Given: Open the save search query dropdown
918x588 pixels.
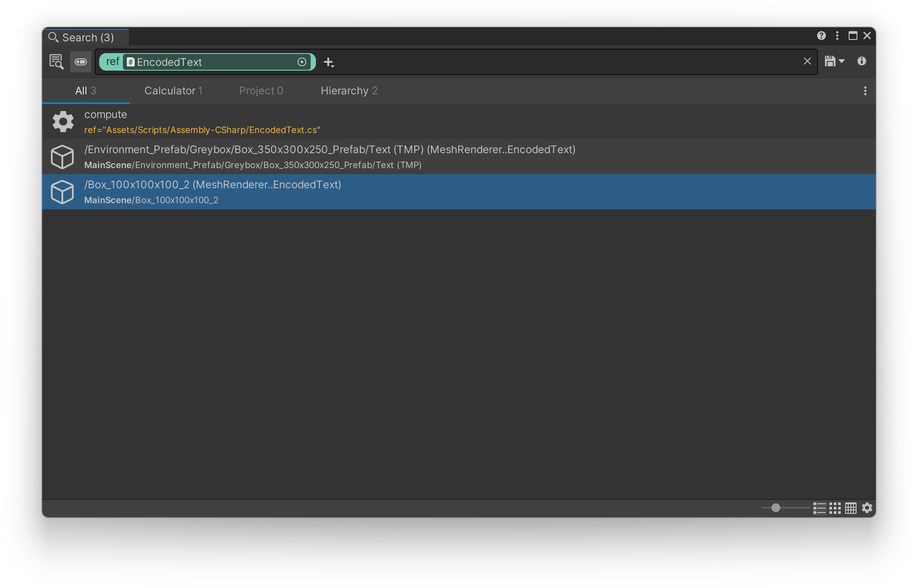Looking at the screenshot, I should [x=834, y=61].
